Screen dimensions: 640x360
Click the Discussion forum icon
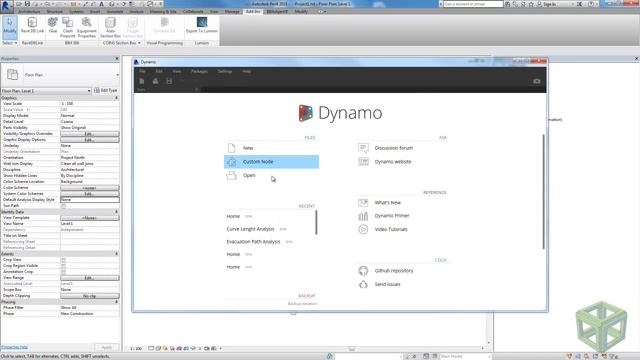pyautogui.click(x=363, y=148)
